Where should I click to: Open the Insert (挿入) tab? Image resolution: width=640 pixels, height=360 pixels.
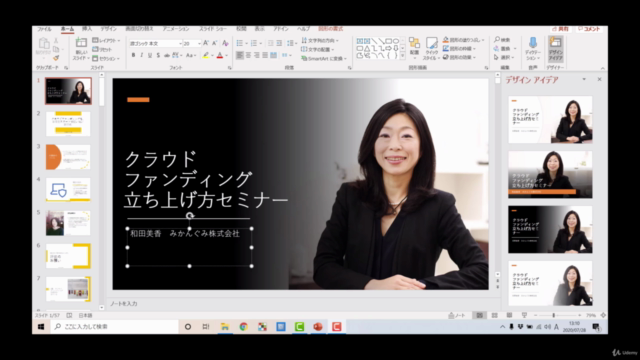click(87, 29)
